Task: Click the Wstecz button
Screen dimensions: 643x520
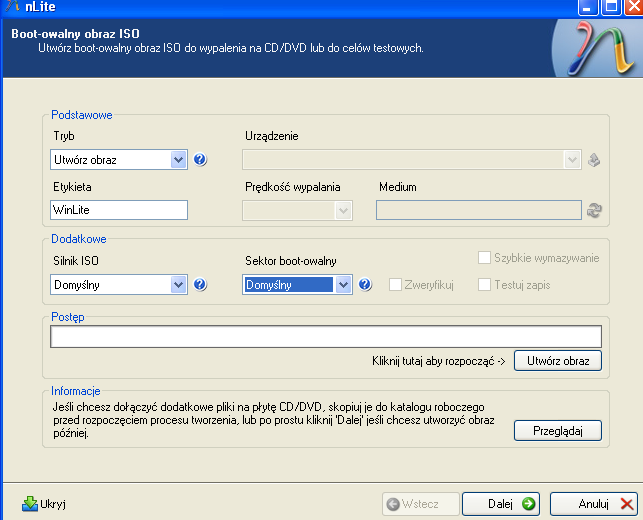Action: click(x=421, y=504)
